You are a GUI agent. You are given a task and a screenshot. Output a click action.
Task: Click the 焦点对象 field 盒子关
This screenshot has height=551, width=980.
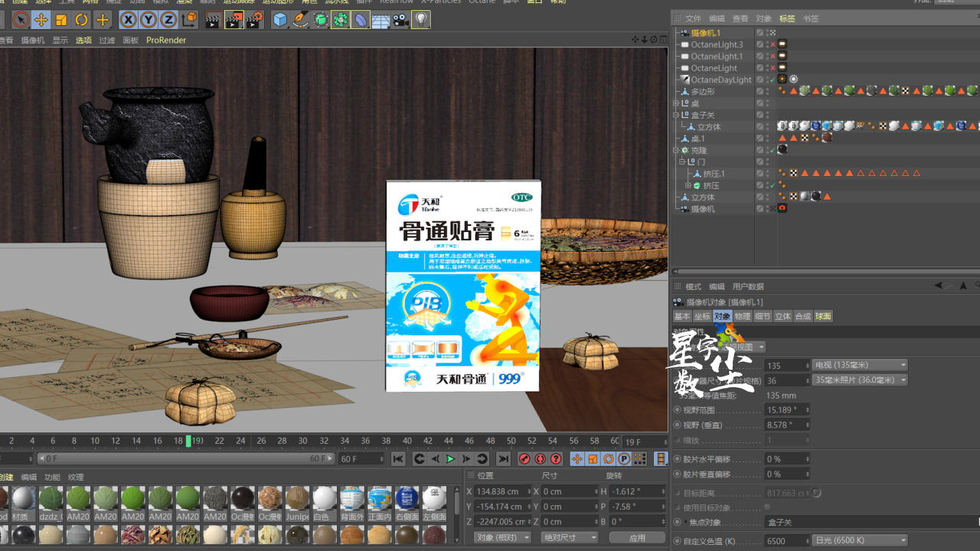(872, 522)
